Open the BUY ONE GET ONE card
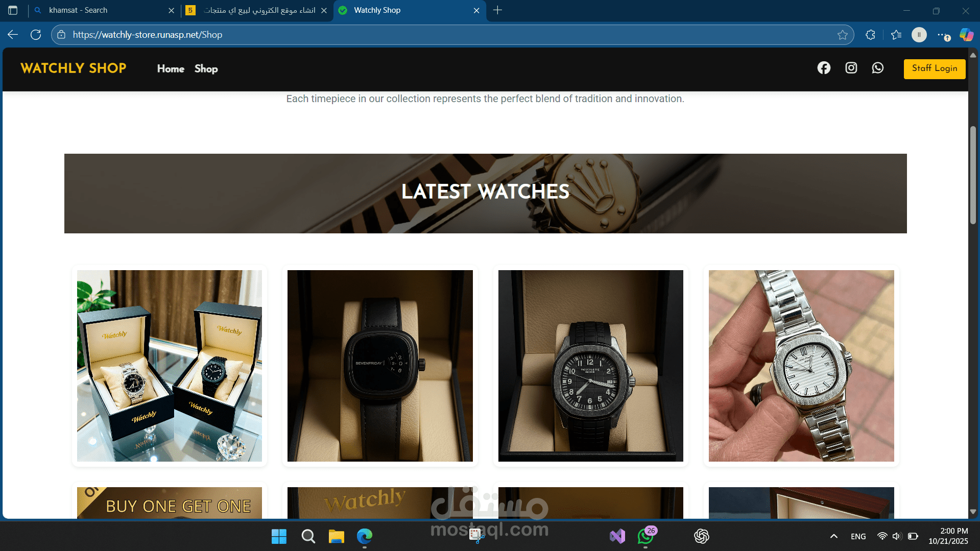 pos(170,503)
